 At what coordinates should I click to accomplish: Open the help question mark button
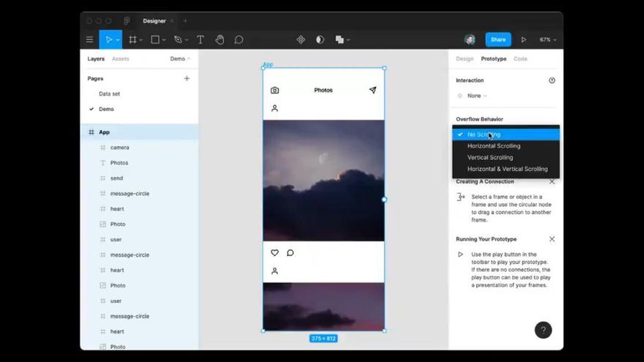pyautogui.click(x=543, y=330)
